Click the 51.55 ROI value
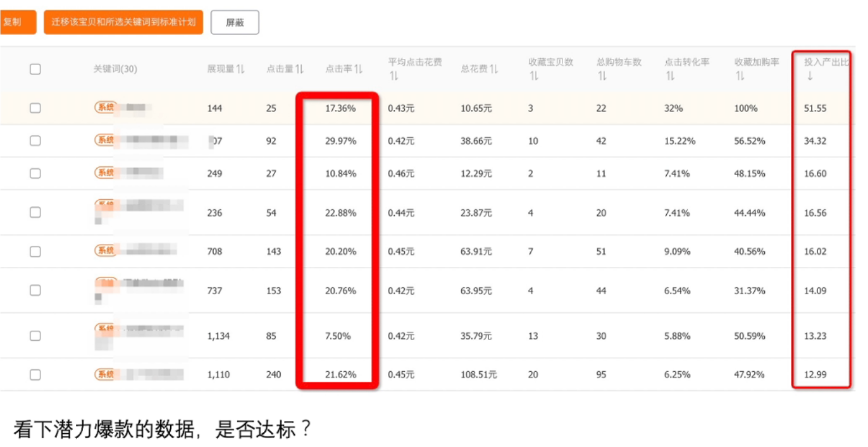This screenshot has height=447, width=868. click(815, 108)
